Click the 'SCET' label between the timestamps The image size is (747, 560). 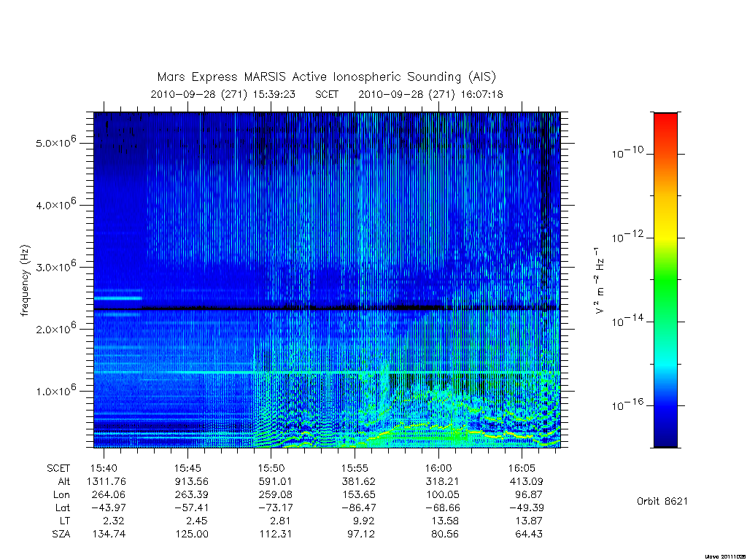tap(327, 94)
